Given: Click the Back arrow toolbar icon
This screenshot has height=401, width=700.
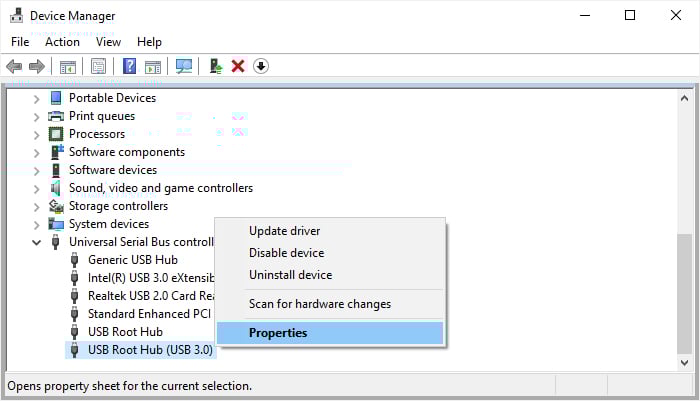Looking at the screenshot, I should pos(14,67).
